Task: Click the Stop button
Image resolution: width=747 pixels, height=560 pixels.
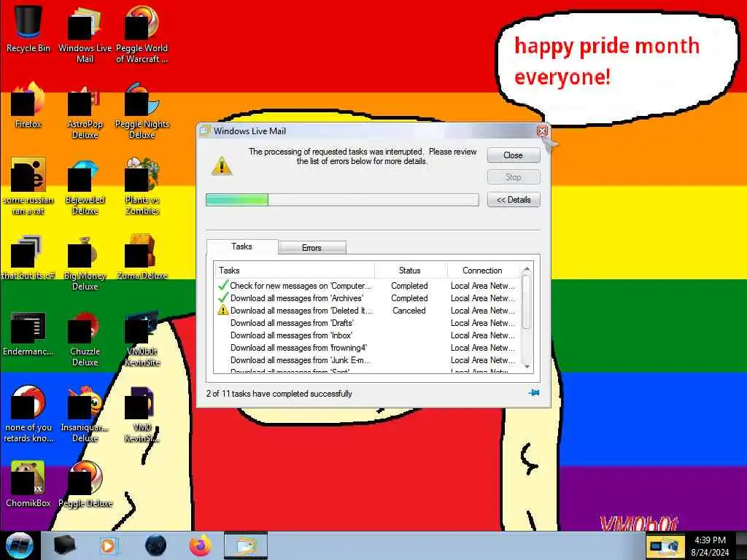Action: click(514, 177)
